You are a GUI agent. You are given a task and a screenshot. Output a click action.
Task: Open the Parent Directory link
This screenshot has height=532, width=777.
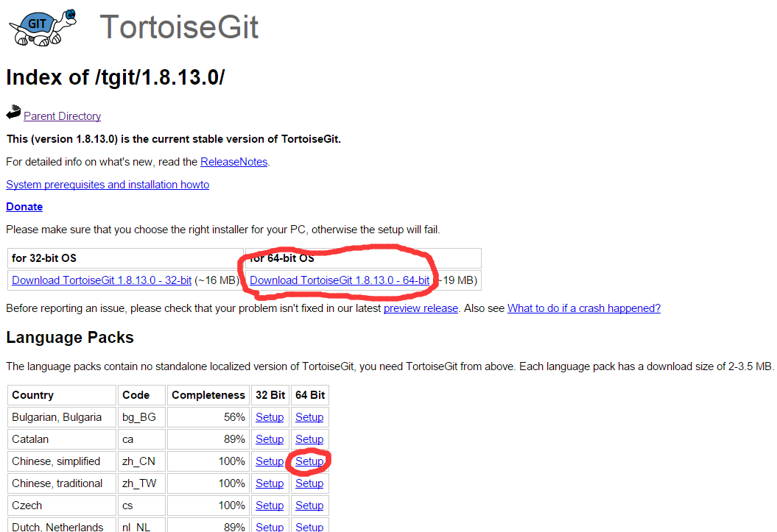(63, 116)
